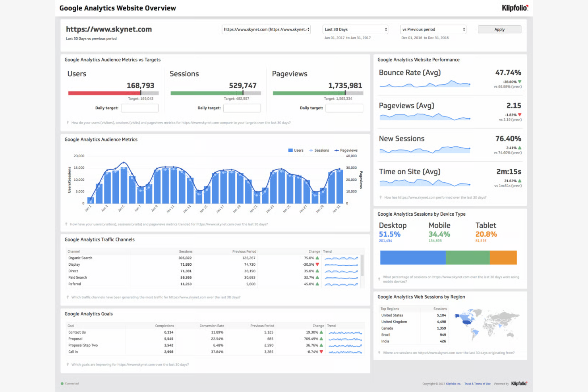588x392 pixels.
Task: Click the Pageviews legend marker
Action: pos(337,150)
